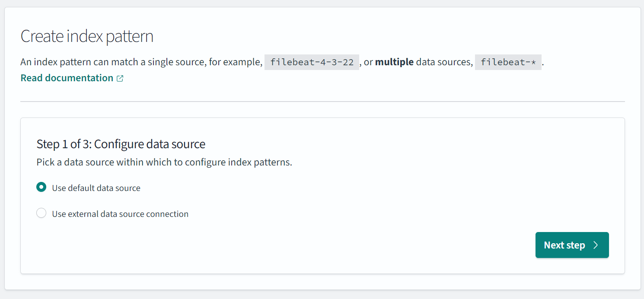Click the 'Use external data source connection' label

[x=120, y=214]
